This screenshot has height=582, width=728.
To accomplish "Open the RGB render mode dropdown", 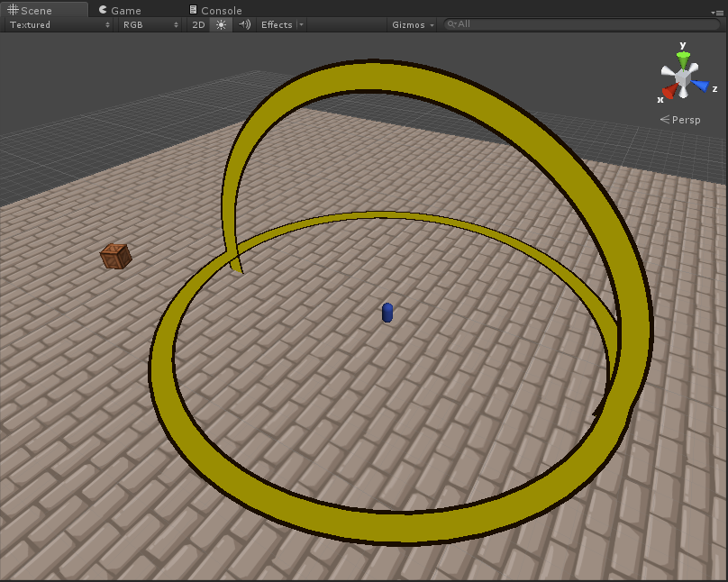I will tap(150, 24).
